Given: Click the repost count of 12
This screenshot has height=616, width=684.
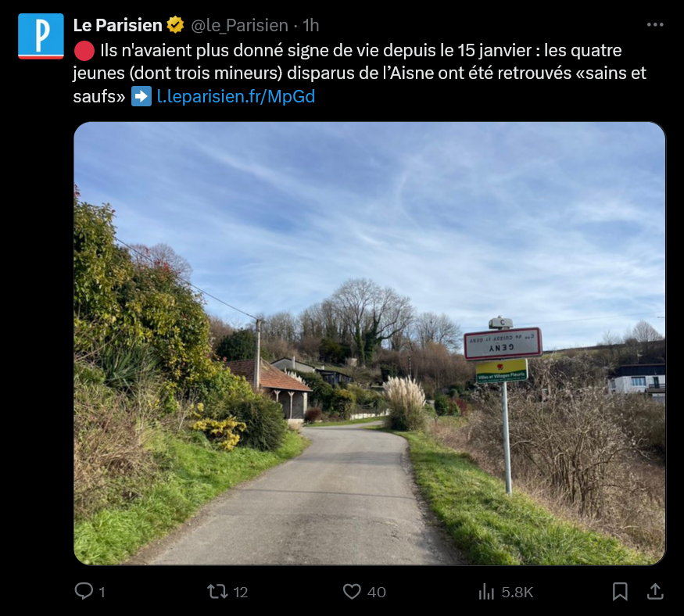Looking at the screenshot, I should click(x=240, y=593).
